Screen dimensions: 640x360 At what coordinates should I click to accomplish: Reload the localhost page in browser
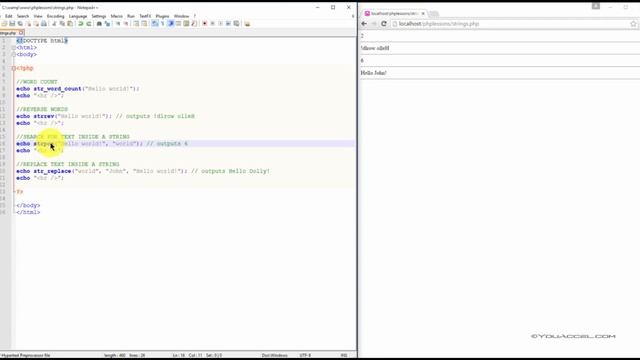click(384, 24)
